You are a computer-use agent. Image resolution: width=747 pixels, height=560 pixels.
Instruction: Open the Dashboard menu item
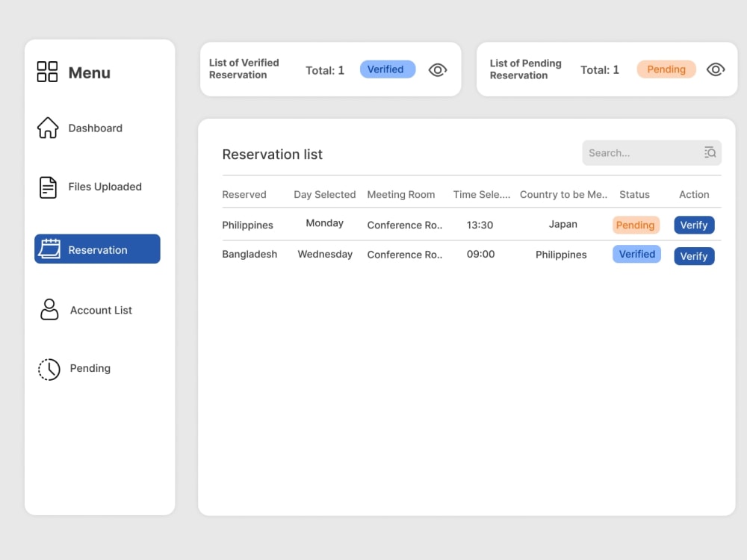pos(96,128)
